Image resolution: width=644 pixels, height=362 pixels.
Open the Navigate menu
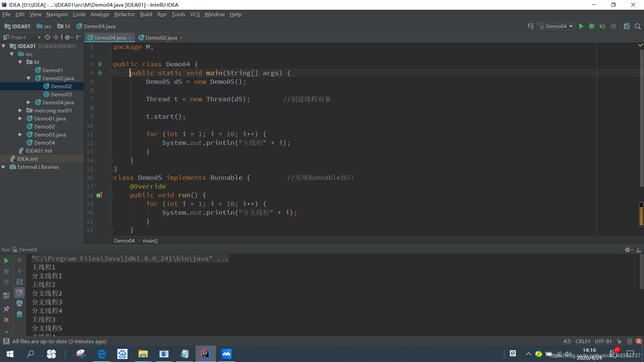(57, 14)
